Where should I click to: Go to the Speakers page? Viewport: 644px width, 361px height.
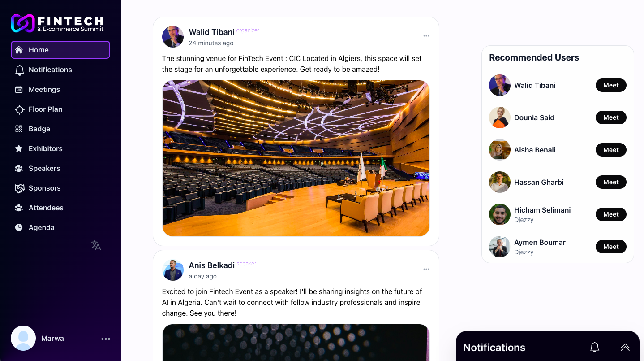point(44,168)
